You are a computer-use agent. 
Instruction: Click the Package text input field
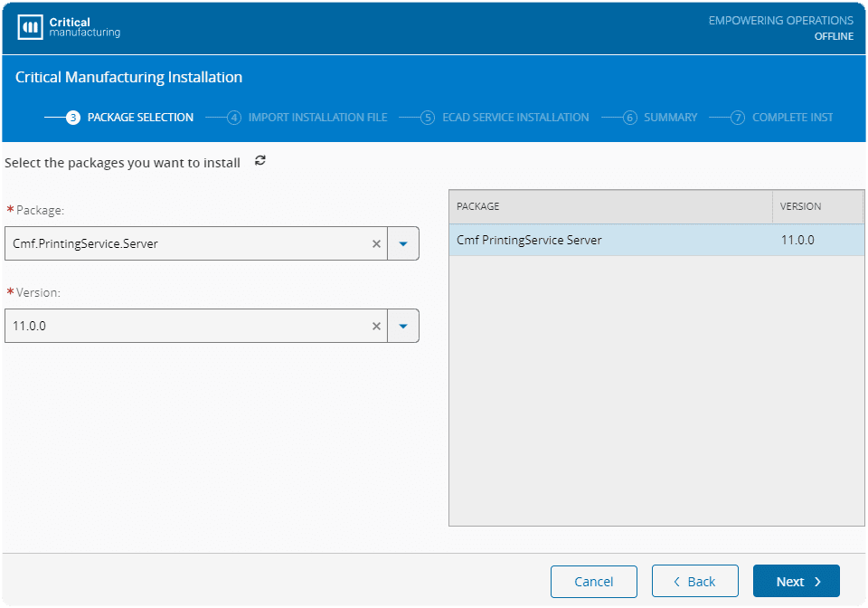point(185,243)
